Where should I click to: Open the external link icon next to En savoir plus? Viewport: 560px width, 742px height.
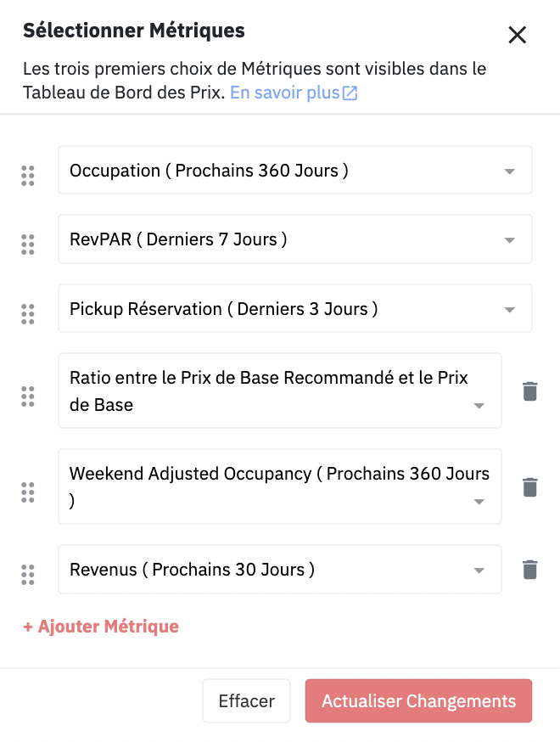[350, 93]
